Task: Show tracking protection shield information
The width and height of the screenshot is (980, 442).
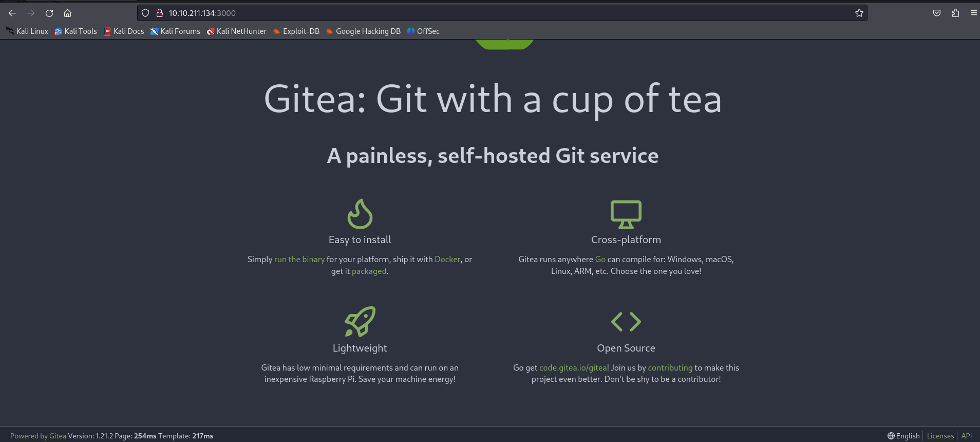Action: tap(145, 13)
